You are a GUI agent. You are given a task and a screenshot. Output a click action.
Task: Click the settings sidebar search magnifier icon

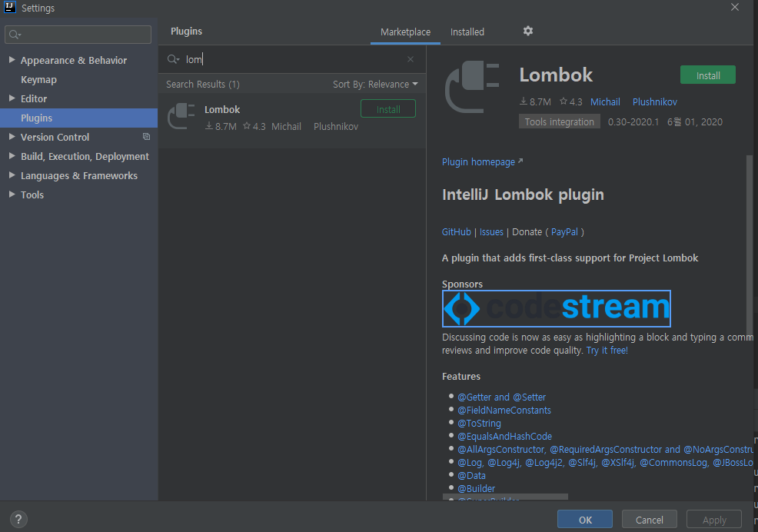coord(15,35)
